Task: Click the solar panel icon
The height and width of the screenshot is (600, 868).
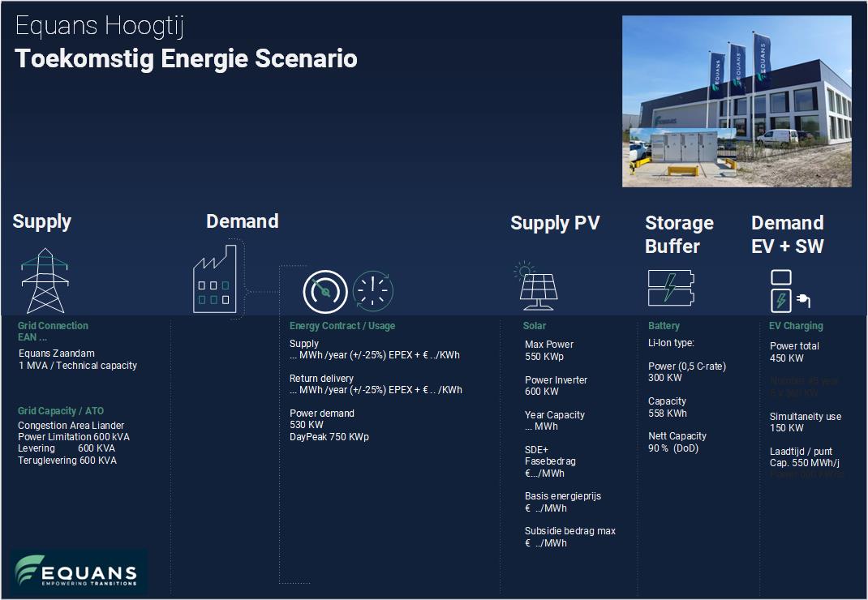Action: click(x=538, y=286)
